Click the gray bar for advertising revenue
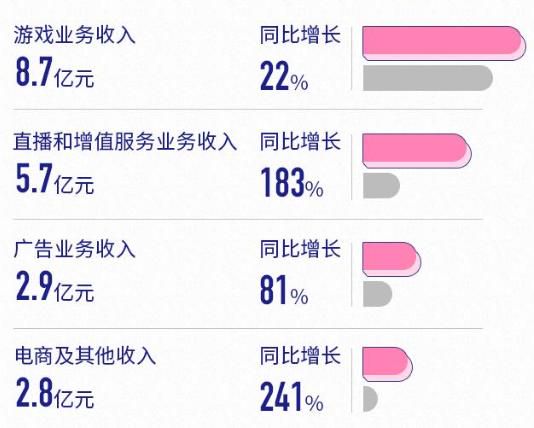Image resolution: width=534 pixels, height=428 pixels. click(x=377, y=294)
